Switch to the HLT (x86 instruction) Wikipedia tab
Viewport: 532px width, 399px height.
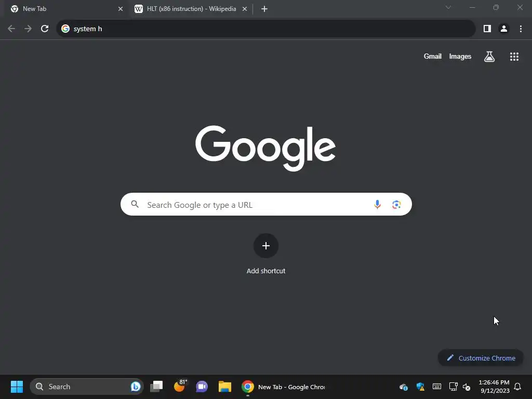point(191,9)
